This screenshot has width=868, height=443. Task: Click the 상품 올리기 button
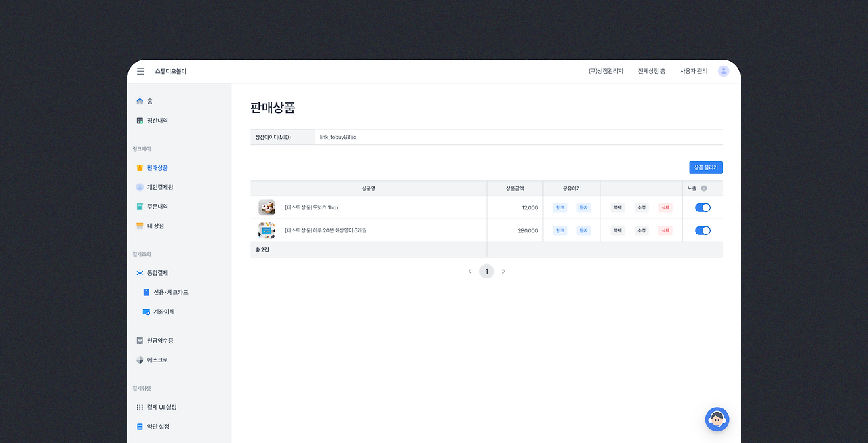tap(706, 167)
